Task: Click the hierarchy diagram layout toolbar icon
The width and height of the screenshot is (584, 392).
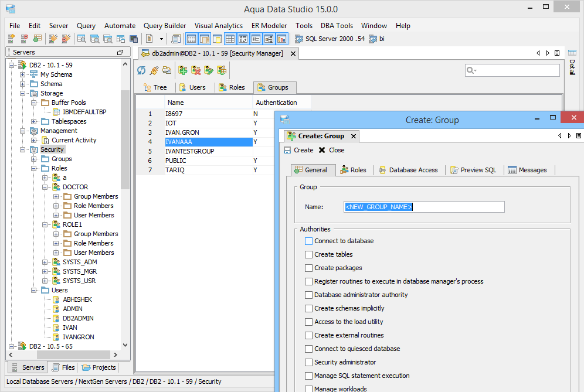Action: tap(269, 38)
